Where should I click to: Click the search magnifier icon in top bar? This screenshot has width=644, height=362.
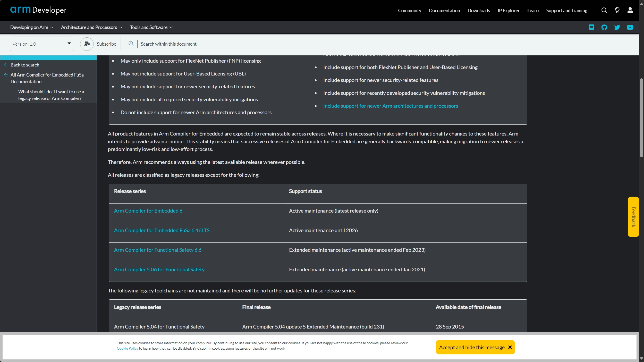point(604,10)
